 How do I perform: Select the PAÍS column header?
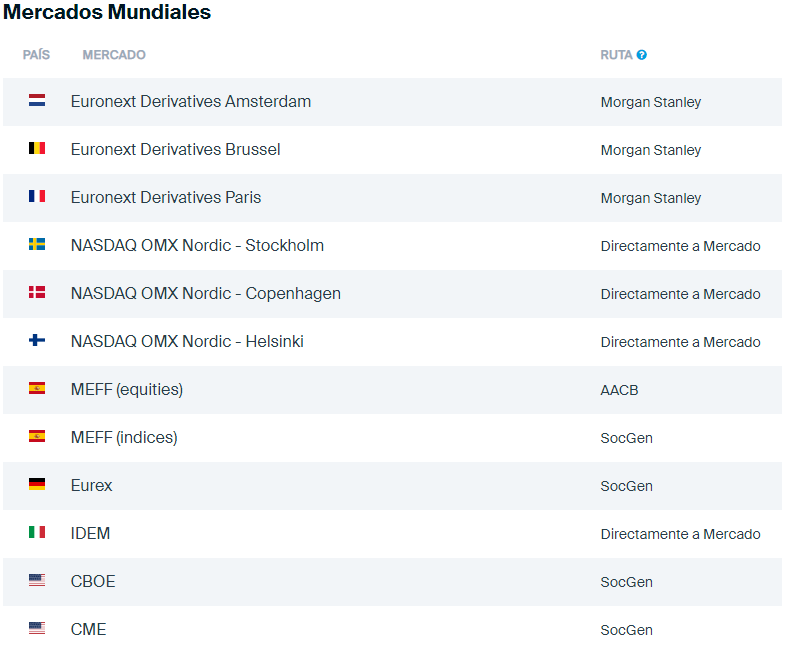pos(36,55)
